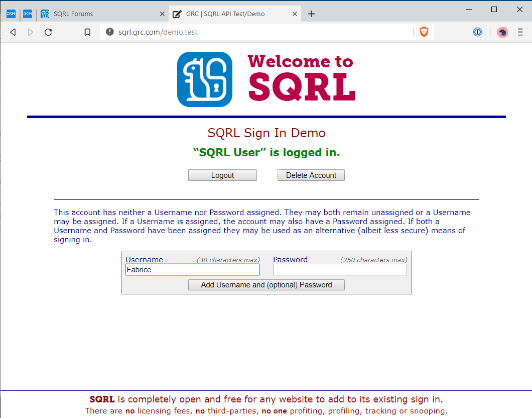Click Add Username and (optional) Password

point(267,285)
